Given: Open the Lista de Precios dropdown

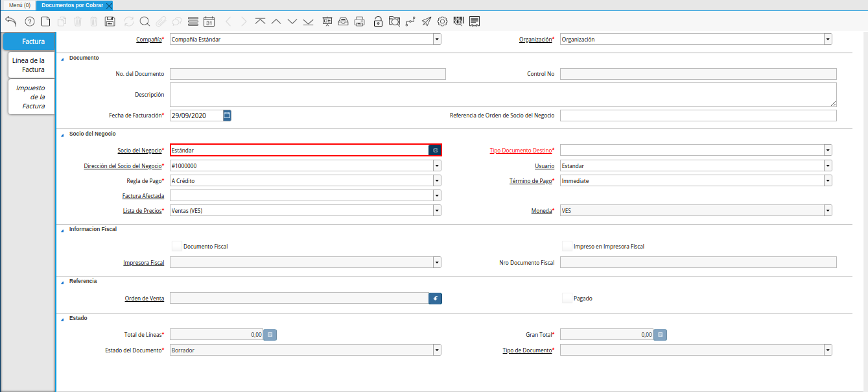Looking at the screenshot, I should coord(437,210).
